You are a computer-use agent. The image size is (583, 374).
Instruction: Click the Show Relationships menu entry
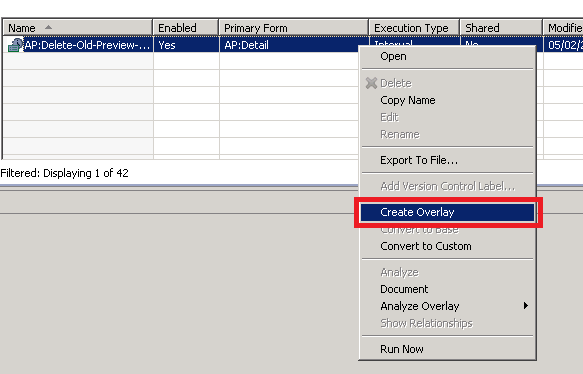(x=426, y=323)
